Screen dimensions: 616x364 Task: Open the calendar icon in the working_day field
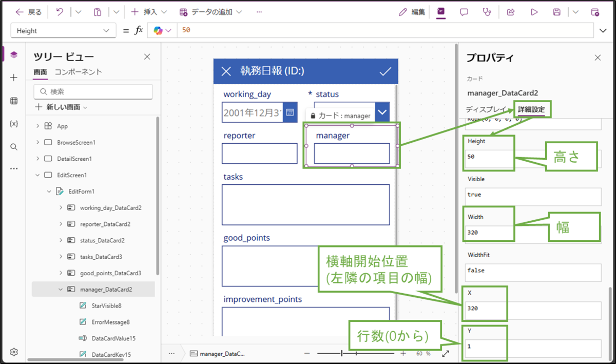290,112
